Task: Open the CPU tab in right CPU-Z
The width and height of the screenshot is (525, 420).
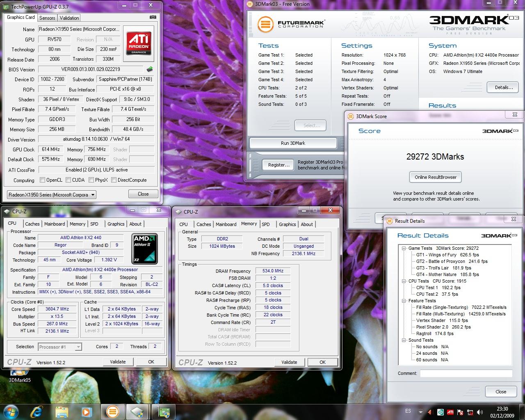Action: click(184, 224)
